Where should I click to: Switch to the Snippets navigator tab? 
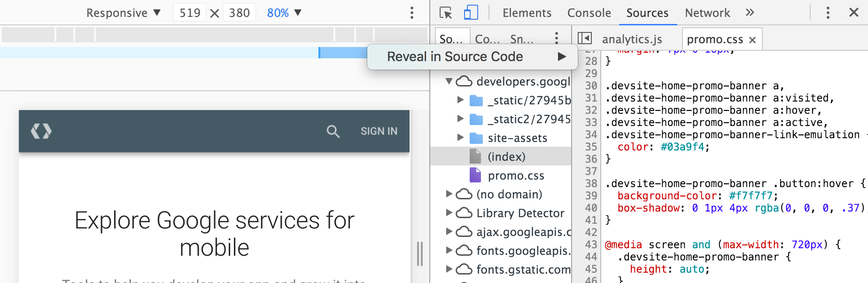point(521,39)
